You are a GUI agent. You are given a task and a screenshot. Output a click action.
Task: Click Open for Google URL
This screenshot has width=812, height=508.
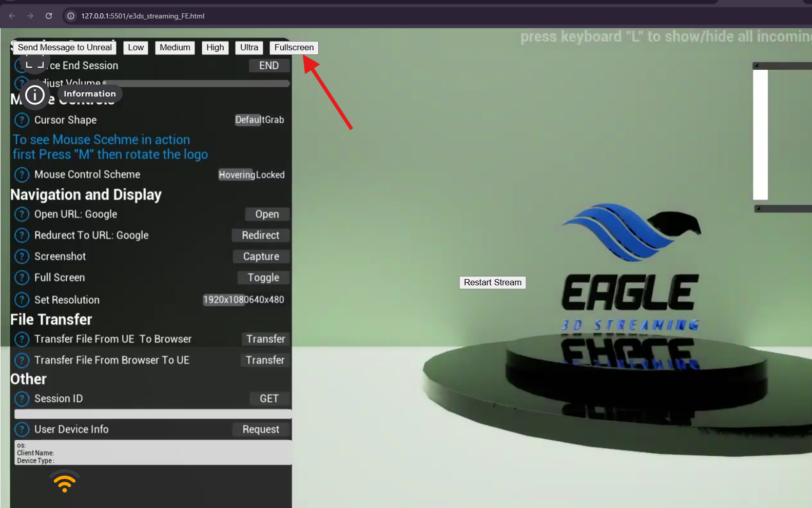coord(267,214)
